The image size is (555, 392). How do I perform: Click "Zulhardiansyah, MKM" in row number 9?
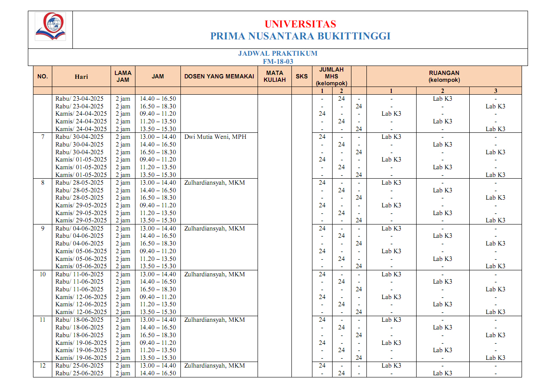[215, 228]
